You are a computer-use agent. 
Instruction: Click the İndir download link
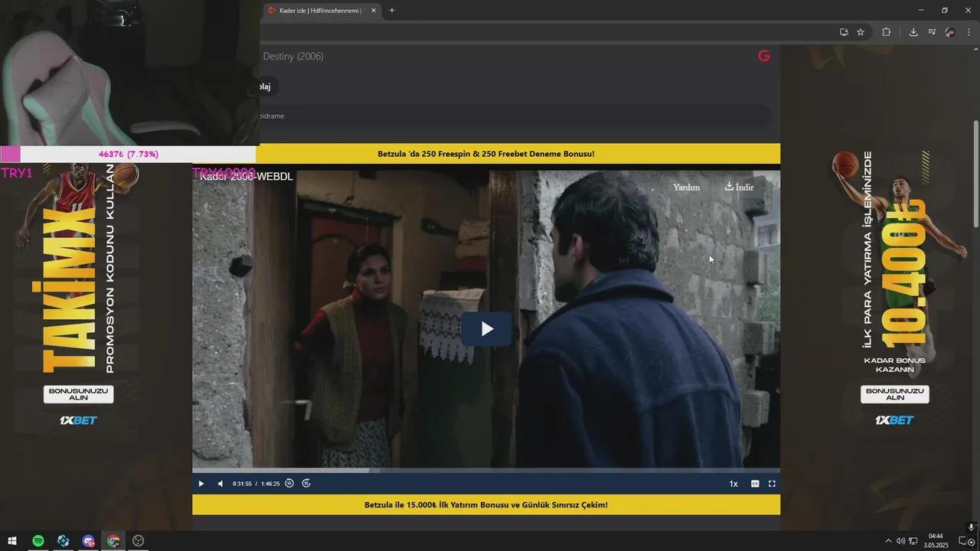[x=740, y=187]
